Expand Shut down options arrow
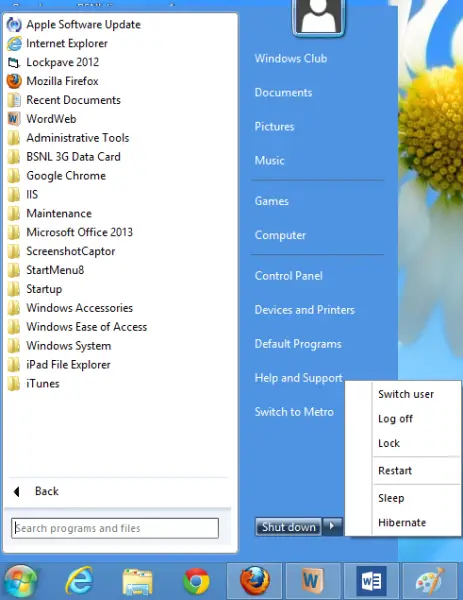This screenshot has width=463, height=600. tap(332, 527)
